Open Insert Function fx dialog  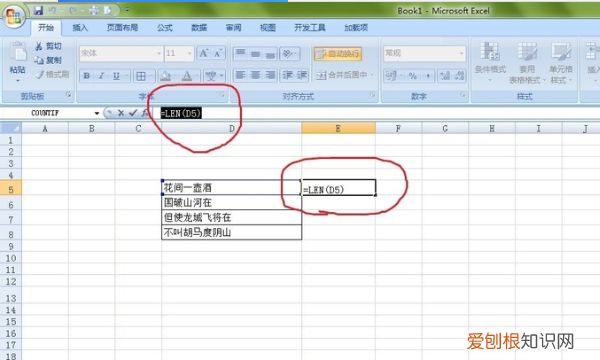point(144,113)
